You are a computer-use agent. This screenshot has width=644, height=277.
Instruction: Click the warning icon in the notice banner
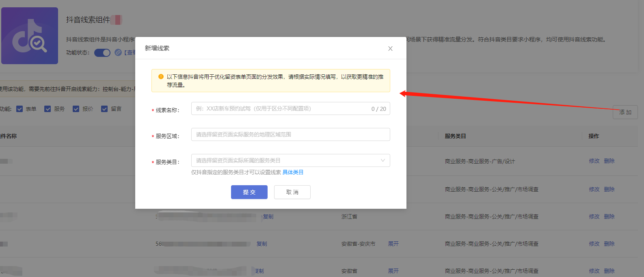point(161,76)
